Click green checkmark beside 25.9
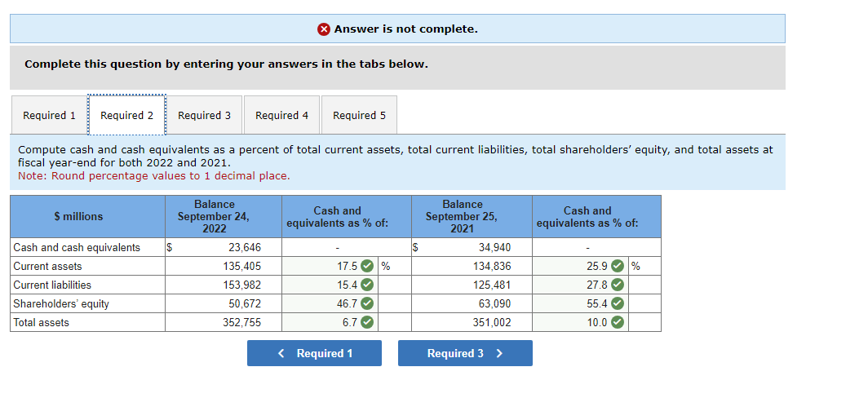868x420 pixels. (x=618, y=266)
